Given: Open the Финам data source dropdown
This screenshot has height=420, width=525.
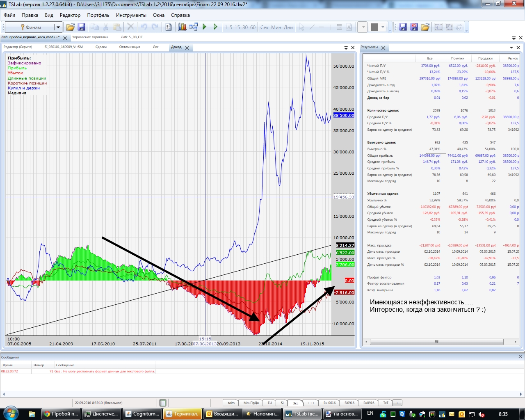Looking at the screenshot, I should point(58,27).
